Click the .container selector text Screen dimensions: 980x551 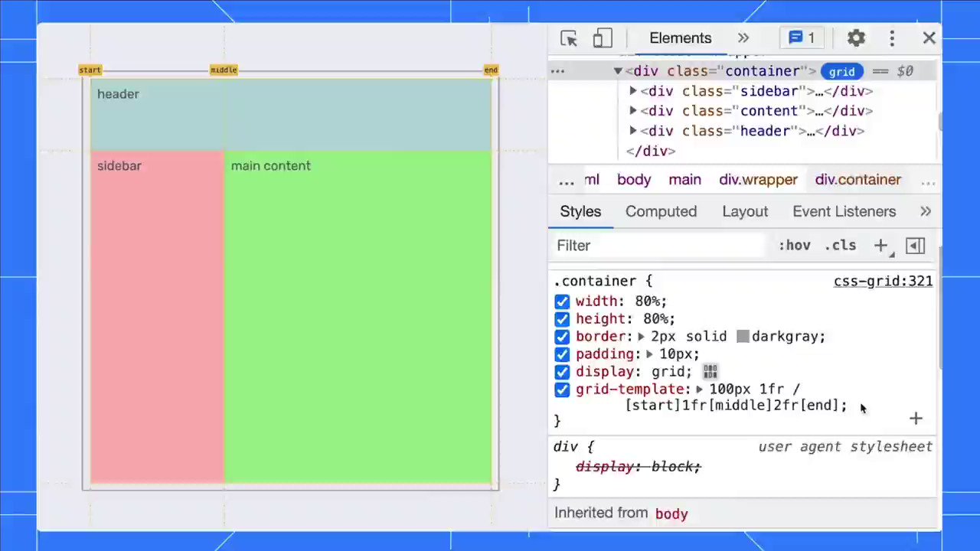click(x=596, y=282)
